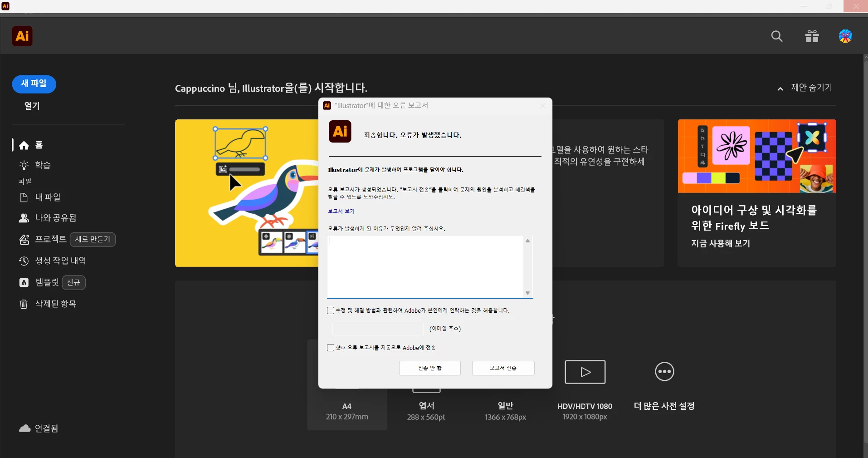Image resolution: width=868 pixels, height=458 pixels.
Task: Click the text area scroll up arrow
Action: click(527, 241)
